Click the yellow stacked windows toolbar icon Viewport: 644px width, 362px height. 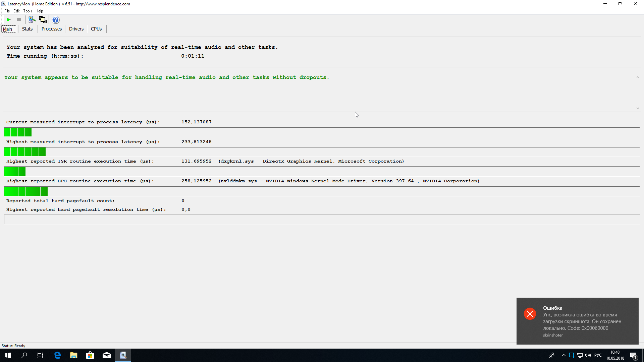(43, 20)
